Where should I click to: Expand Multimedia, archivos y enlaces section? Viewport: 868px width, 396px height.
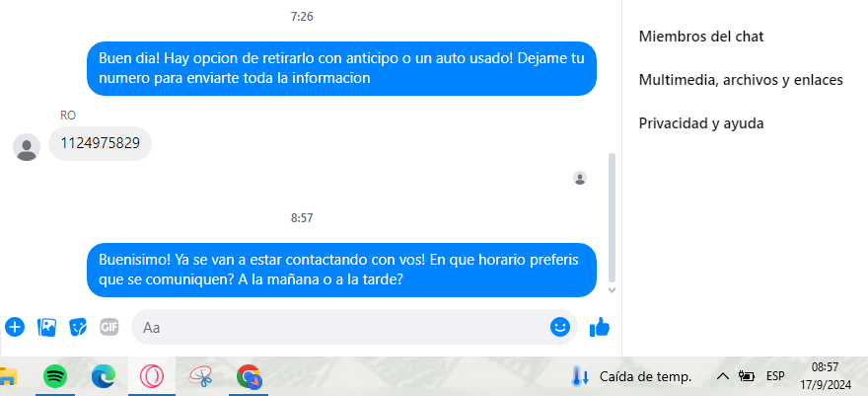click(x=741, y=80)
